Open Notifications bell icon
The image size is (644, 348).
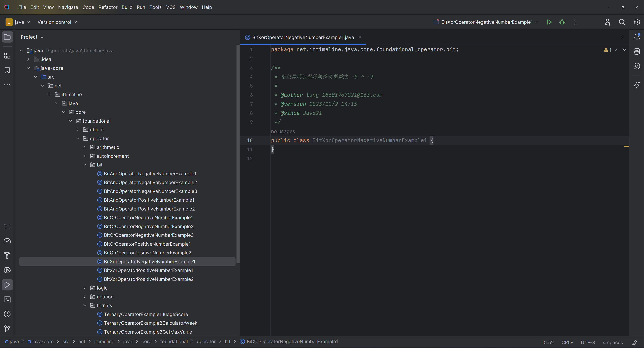pyautogui.click(x=637, y=37)
